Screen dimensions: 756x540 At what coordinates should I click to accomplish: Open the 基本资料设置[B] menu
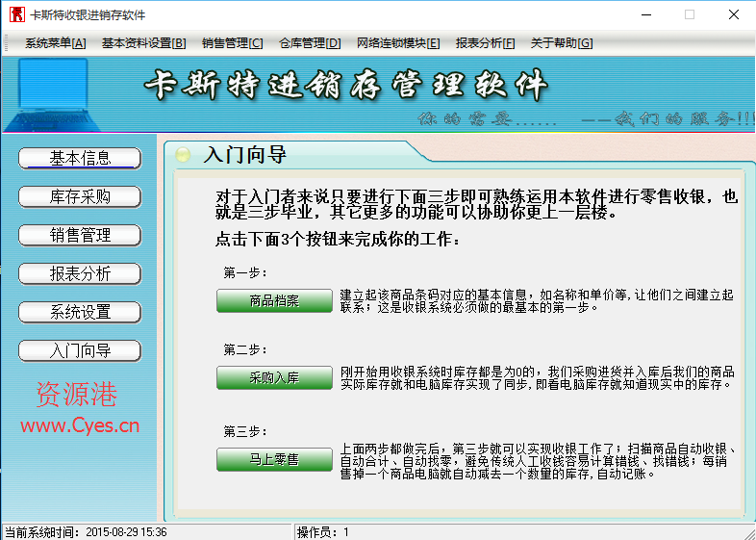coord(143,43)
